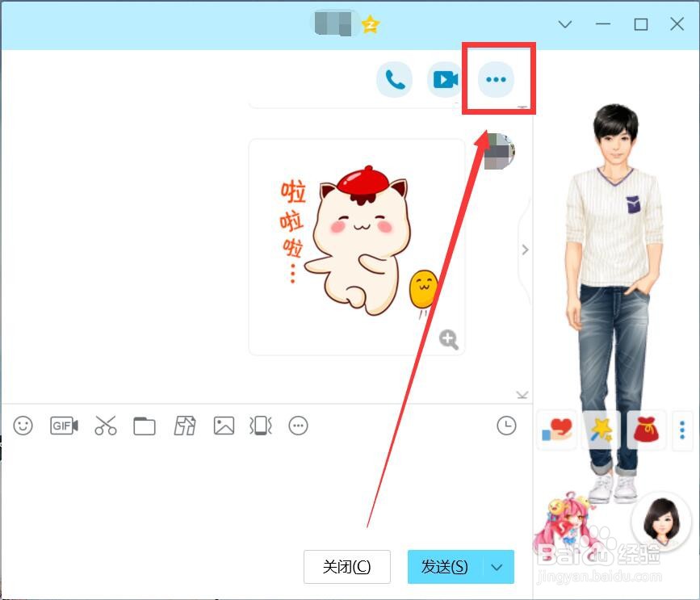Click the friend's avatar thumbnail

point(499,151)
